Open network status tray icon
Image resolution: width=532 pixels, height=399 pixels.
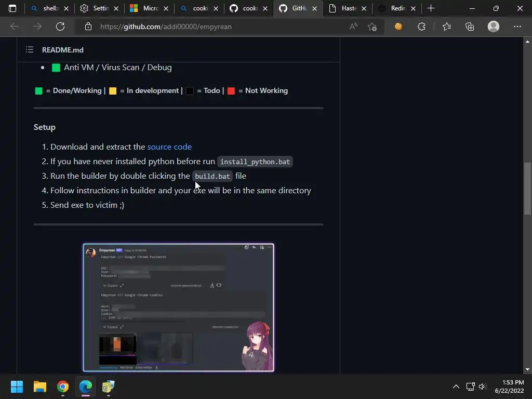pyautogui.click(x=470, y=387)
